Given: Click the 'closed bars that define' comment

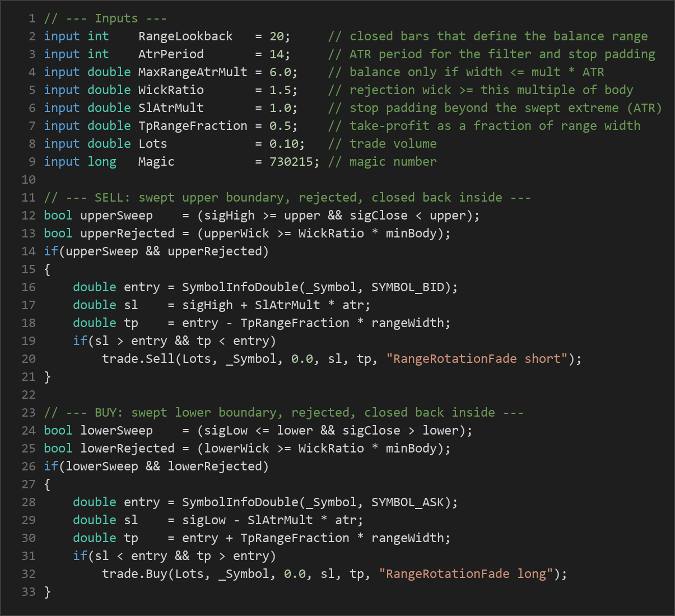Looking at the screenshot, I should click(x=488, y=36).
